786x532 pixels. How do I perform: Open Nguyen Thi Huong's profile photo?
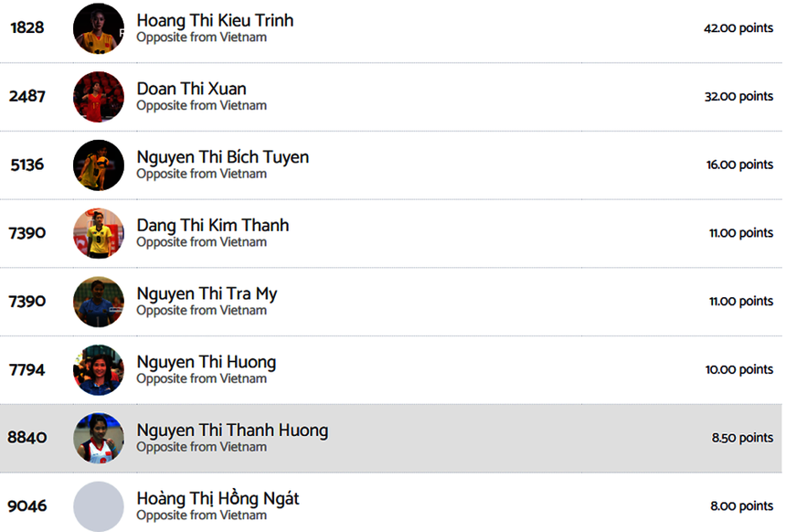pyautogui.click(x=99, y=370)
